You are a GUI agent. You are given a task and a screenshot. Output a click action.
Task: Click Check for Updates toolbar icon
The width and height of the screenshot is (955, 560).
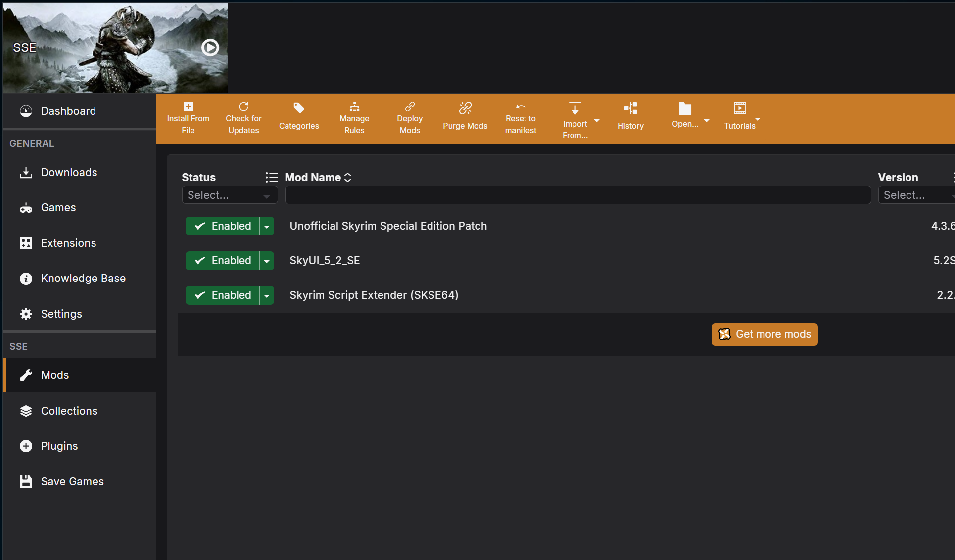(x=243, y=107)
